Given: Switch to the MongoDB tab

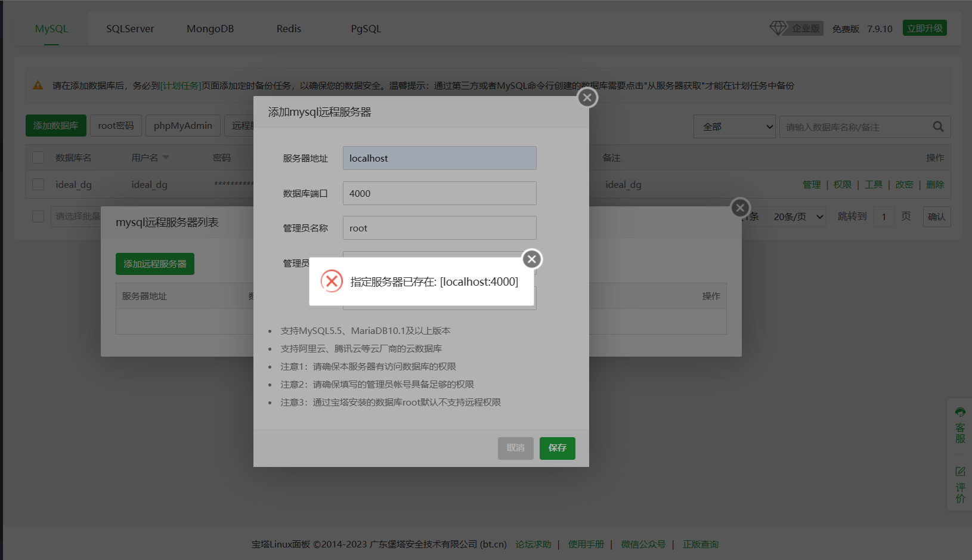Looking at the screenshot, I should coord(210,29).
